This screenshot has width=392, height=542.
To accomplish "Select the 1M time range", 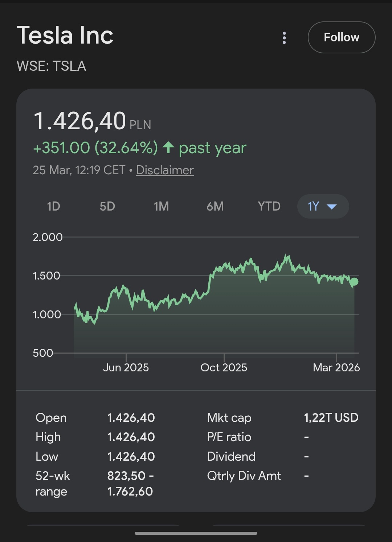I will click(x=161, y=206).
